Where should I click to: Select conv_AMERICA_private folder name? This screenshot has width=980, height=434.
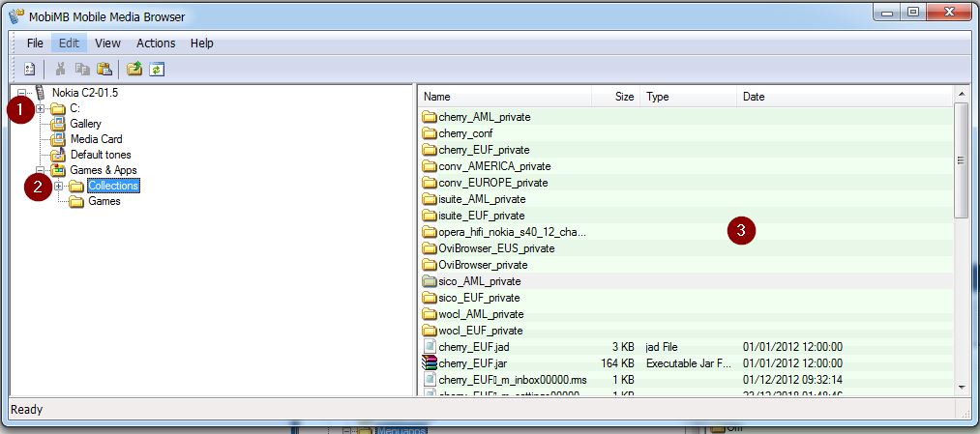tap(494, 166)
